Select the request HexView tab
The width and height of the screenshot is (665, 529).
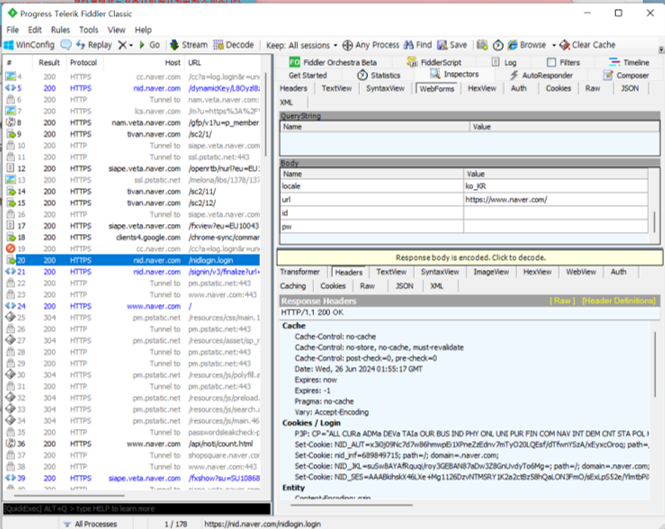(x=482, y=88)
